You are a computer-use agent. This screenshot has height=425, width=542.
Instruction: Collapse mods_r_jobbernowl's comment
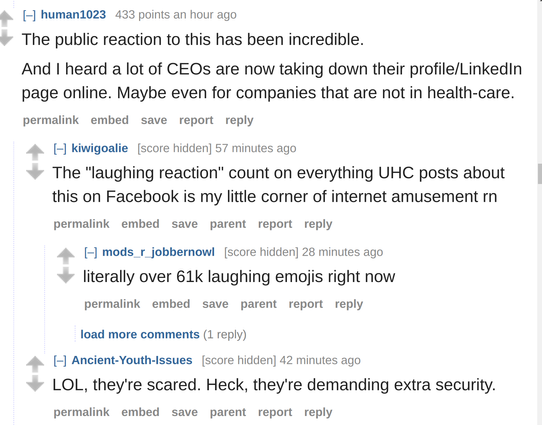91,253
